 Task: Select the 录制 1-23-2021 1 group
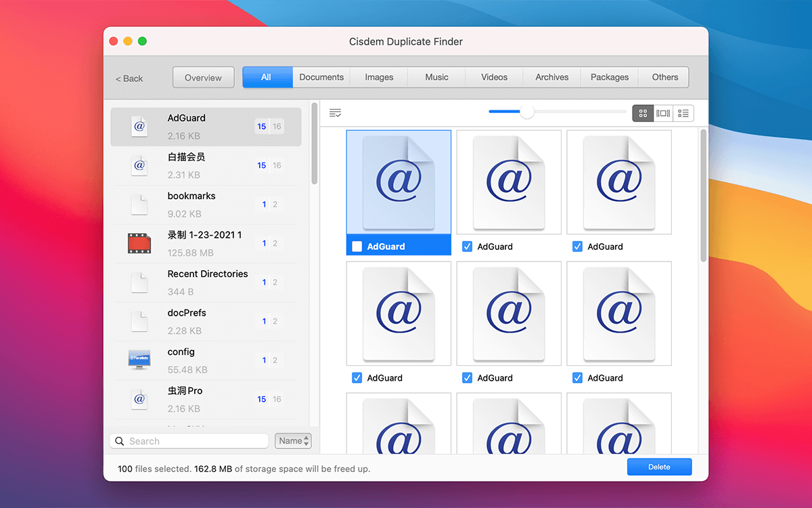click(x=206, y=243)
